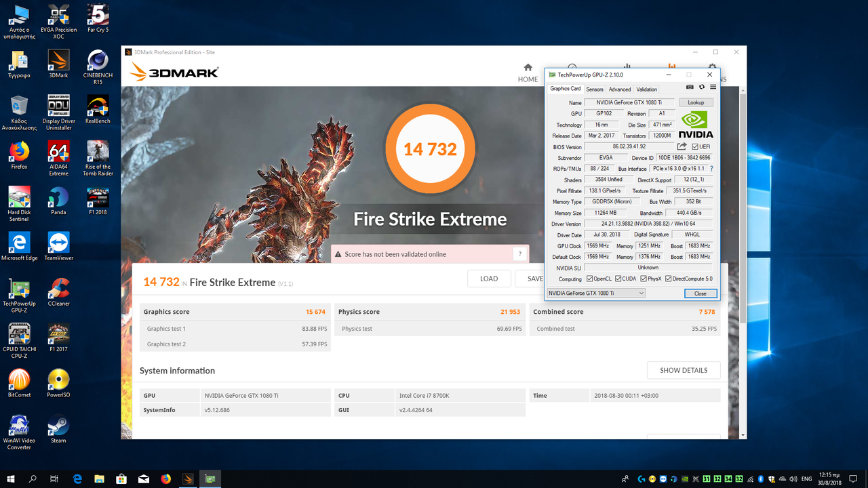The height and width of the screenshot is (488, 868).
Task: Open taskbar search
Action: coord(33,479)
